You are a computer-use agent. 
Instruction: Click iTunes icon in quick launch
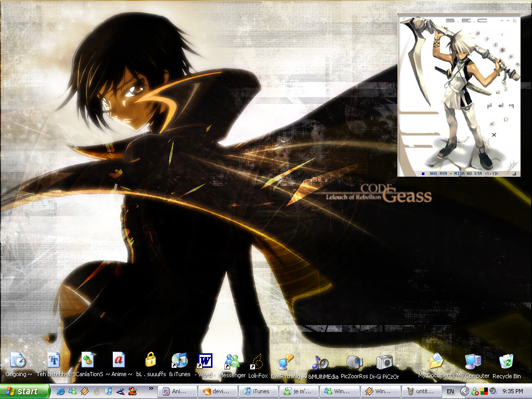109,391
